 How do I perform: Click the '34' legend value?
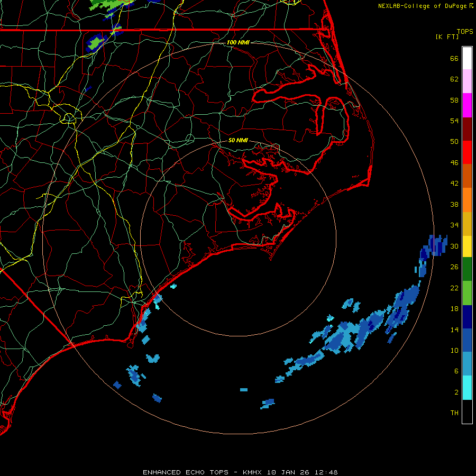point(454,225)
